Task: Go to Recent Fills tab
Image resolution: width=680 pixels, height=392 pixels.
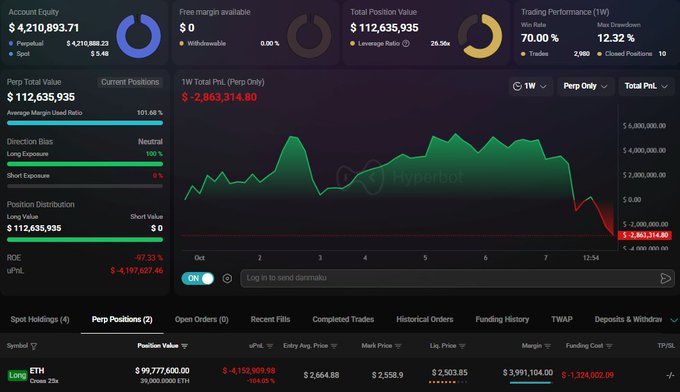Action: (270, 320)
